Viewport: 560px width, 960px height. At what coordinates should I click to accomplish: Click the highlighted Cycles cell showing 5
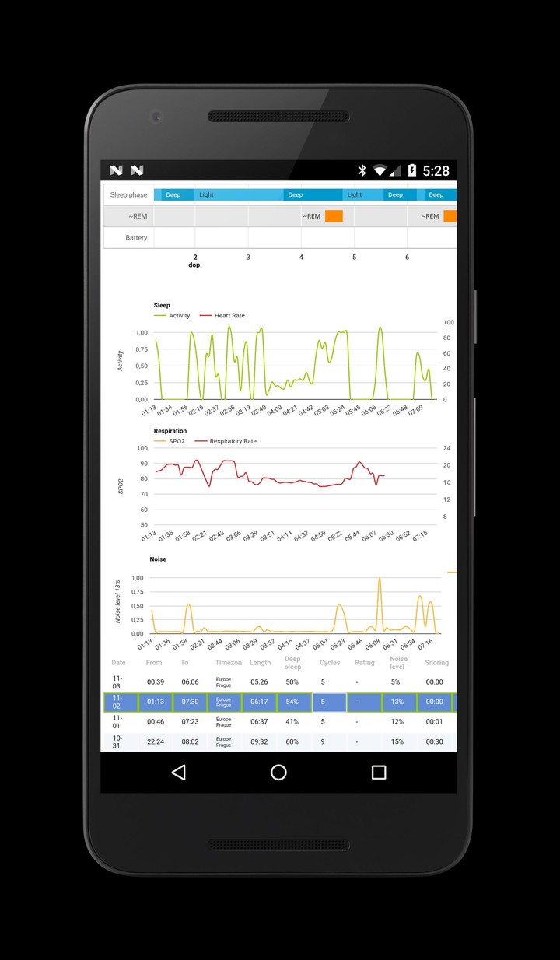pos(329,702)
